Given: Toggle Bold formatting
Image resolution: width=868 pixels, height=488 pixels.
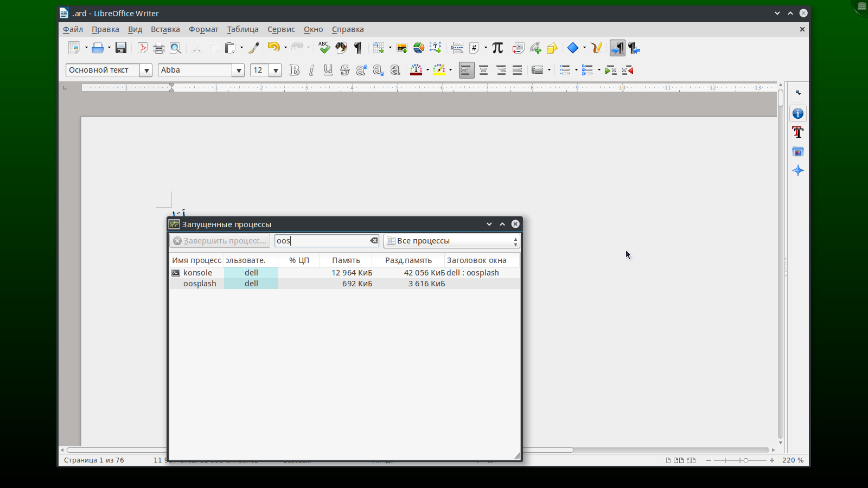Looking at the screenshot, I should click(x=295, y=70).
